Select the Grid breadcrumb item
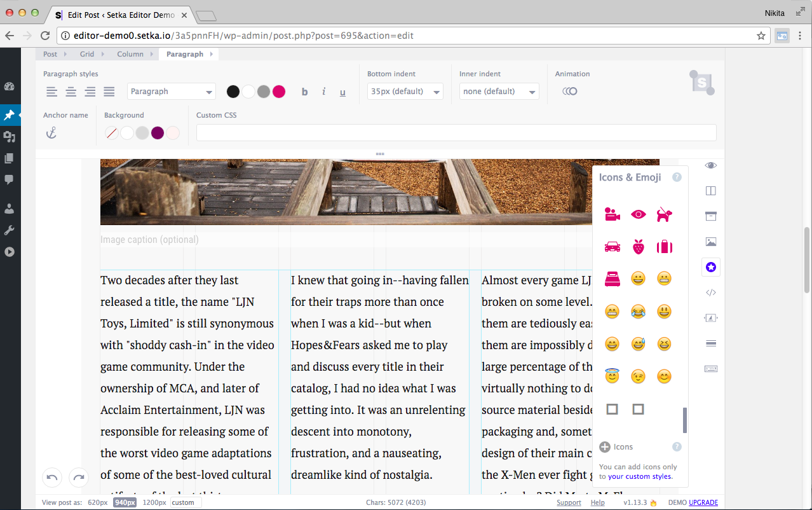812x510 pixels. [86, 54]
